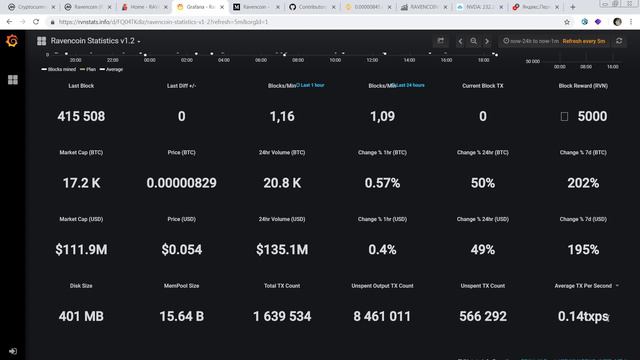Bookmark this page with star icon
This screenshot has width=640, height=360.
coord(567,22)
